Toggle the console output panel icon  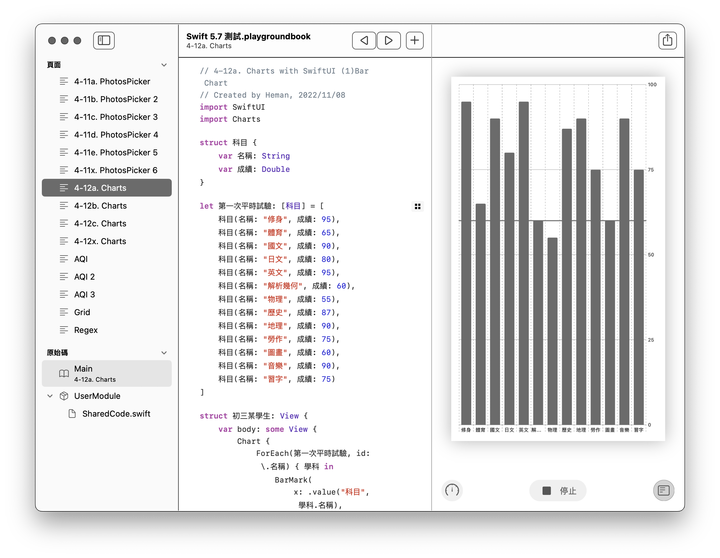click(664, 490)
